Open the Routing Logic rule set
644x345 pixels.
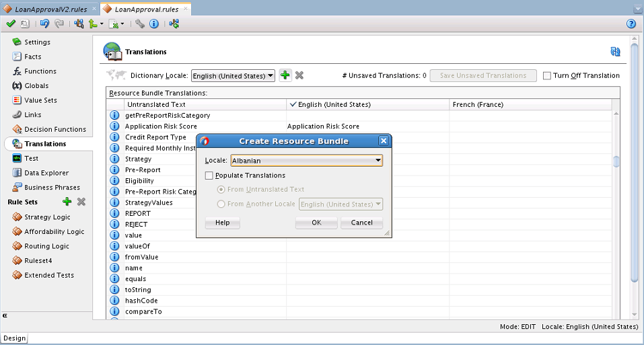pos(46,246)
